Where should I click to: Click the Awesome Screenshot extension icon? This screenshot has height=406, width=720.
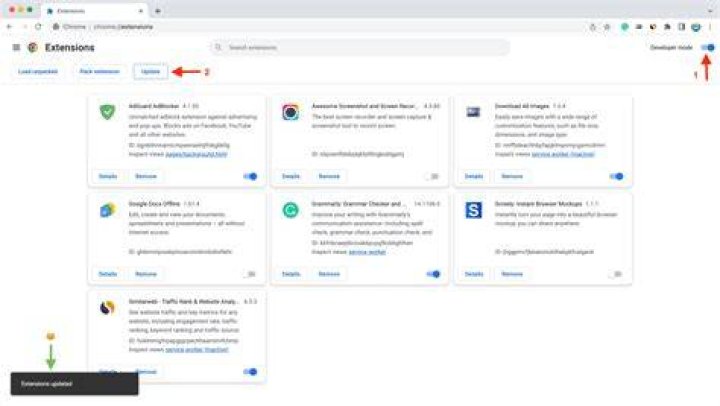click(290, 112)
